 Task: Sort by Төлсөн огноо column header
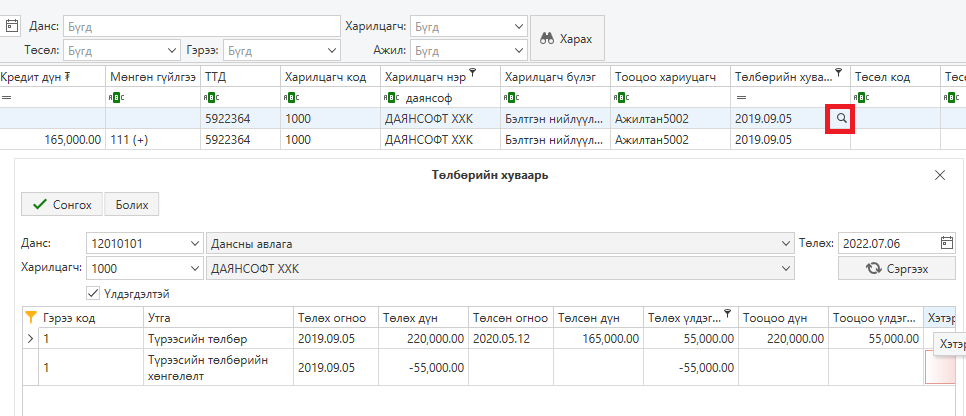coord(511,318)
